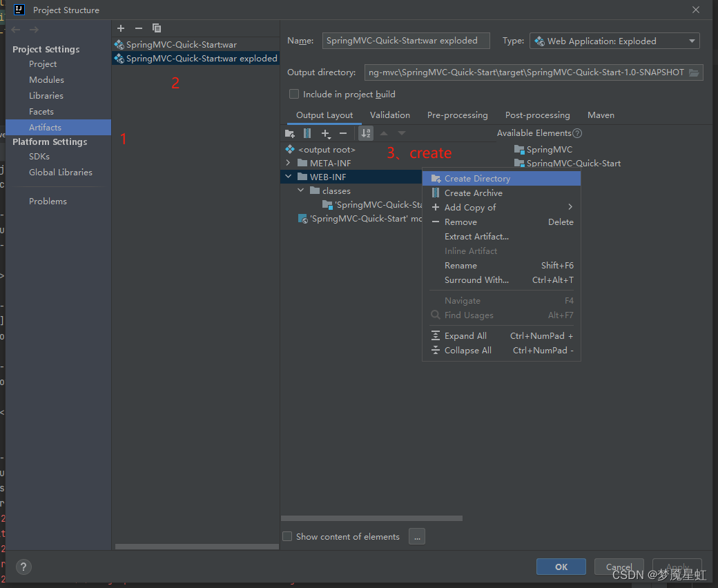Screen dimensions: 718x588
Task: Open help with question mark button
Action: click(x=23, y=567)
